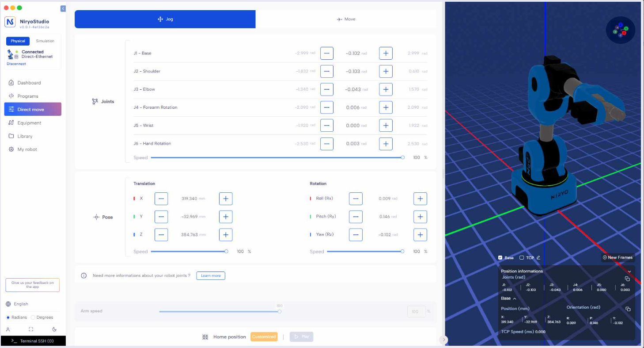
Task: Copy the Base position and orientation values
Action: tap(628, 309)
